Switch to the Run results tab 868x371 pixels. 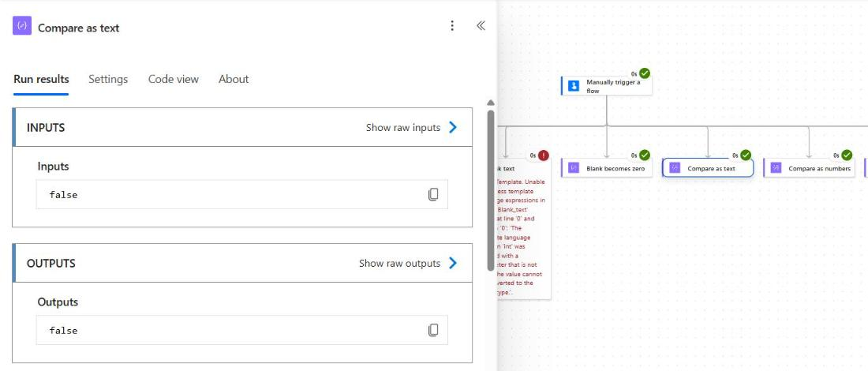42,79
